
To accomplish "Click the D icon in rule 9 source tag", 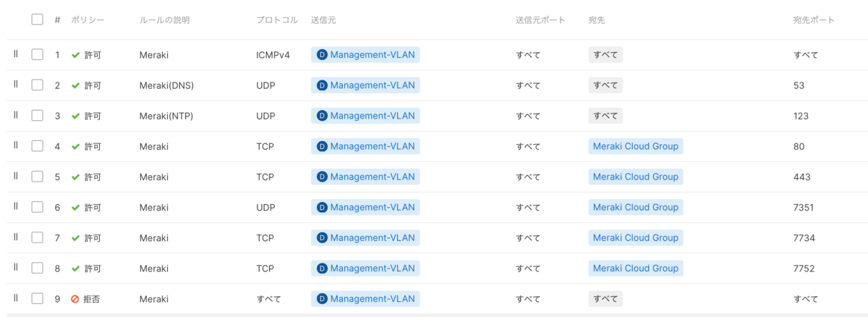I will pyautogui.click(x=322, y=298).
